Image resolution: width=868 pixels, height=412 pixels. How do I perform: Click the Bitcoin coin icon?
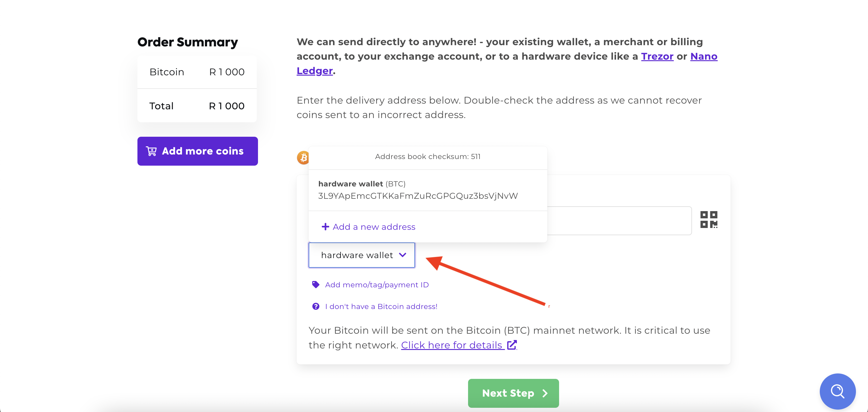[303, 157]
